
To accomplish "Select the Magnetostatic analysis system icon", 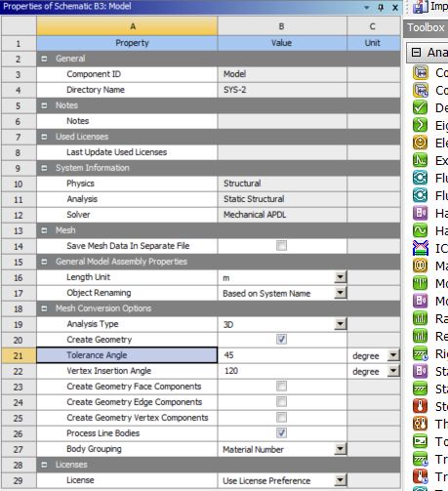I will [420, 266].
